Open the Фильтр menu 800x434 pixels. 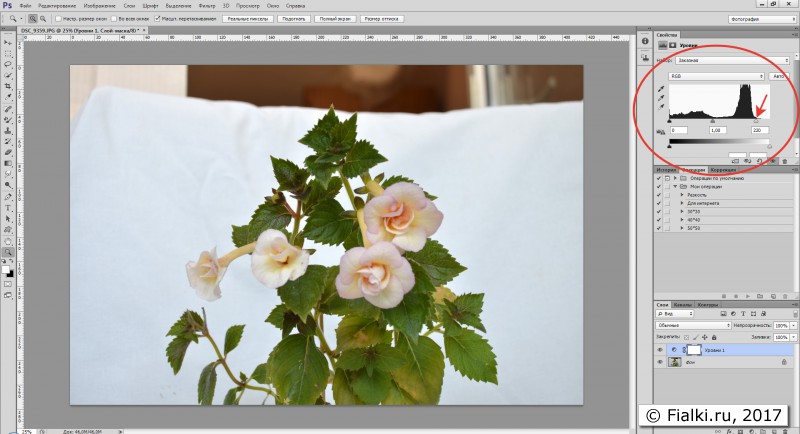(x=207, y=6)
